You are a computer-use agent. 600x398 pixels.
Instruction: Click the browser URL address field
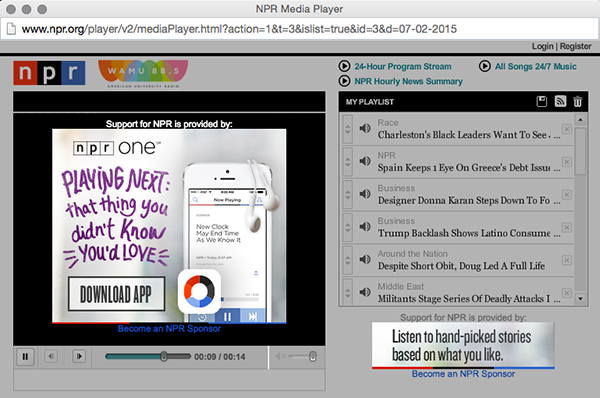point(300,29)
